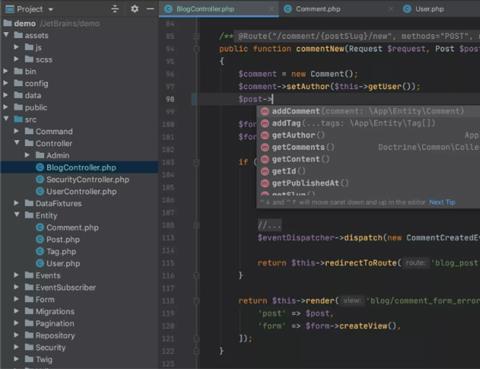Expand the js folder arrow

point(16,47)
